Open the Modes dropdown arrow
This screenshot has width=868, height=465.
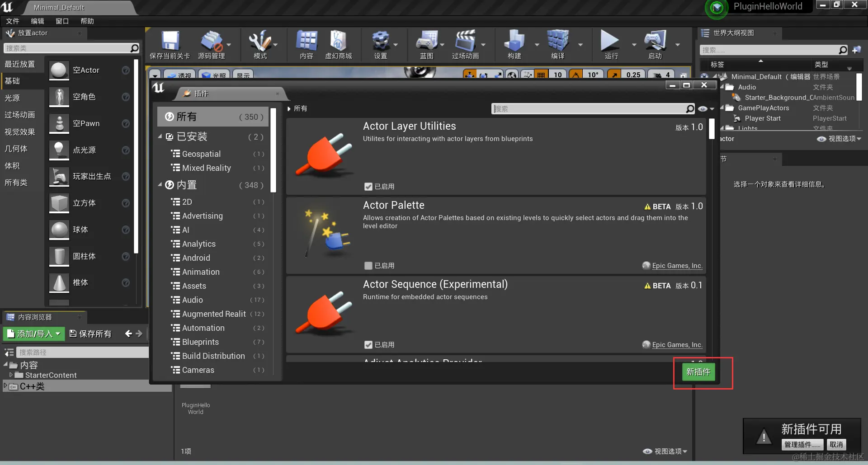(275, 45)
